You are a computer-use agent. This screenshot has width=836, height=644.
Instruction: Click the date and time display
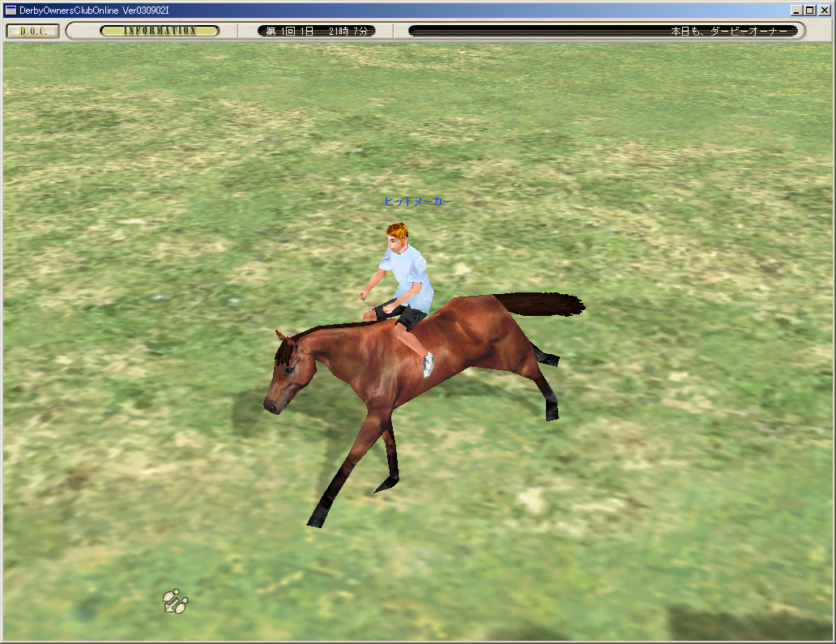(x=317, y=31)
